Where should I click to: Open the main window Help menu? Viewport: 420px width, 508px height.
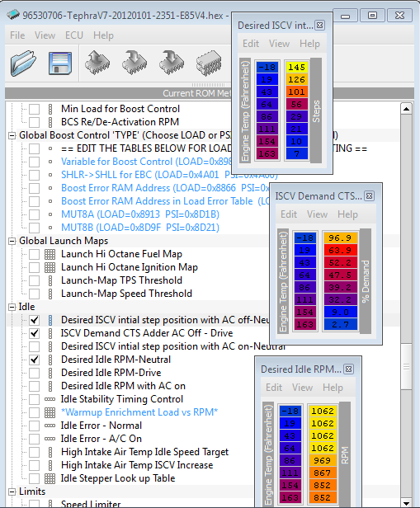(x=103, y=35)
